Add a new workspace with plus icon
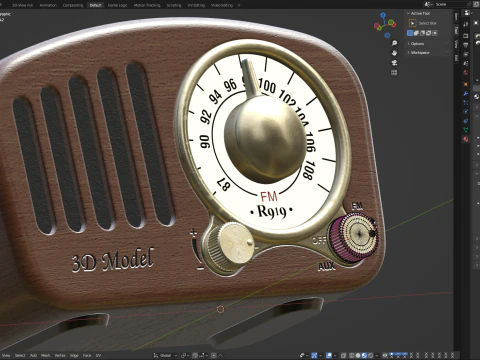The image size is (480, 360). (239, 5)
